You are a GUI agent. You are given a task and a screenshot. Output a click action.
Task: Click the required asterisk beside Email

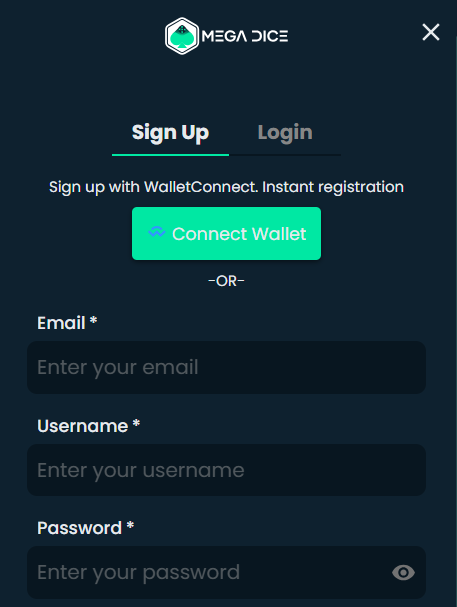(93, 320)
